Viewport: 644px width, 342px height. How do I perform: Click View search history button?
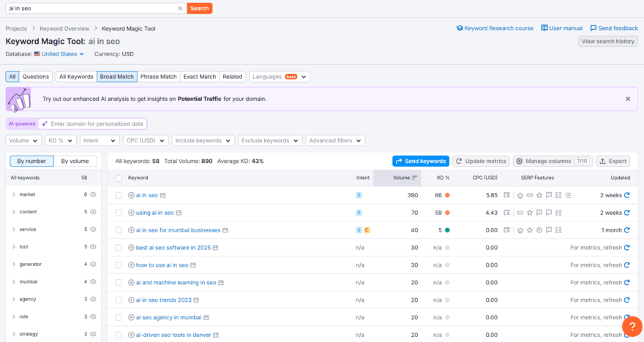click(x=608, y=42)
